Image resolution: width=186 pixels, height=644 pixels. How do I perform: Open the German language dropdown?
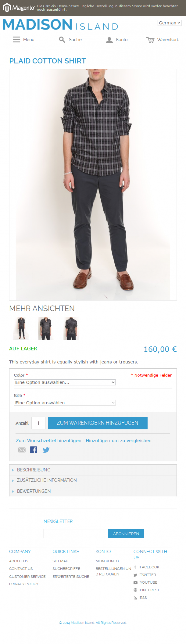169,23
